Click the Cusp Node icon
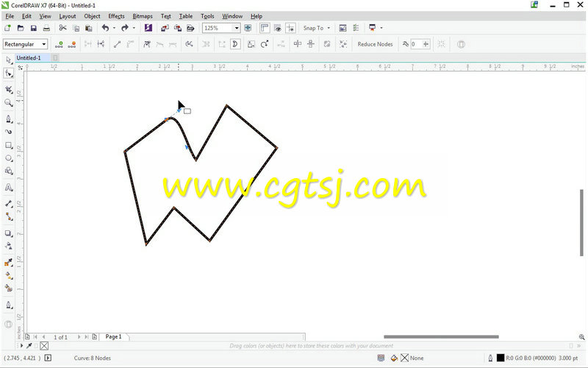This screenshot has height=368, width=588. click(x=146, y=44)
